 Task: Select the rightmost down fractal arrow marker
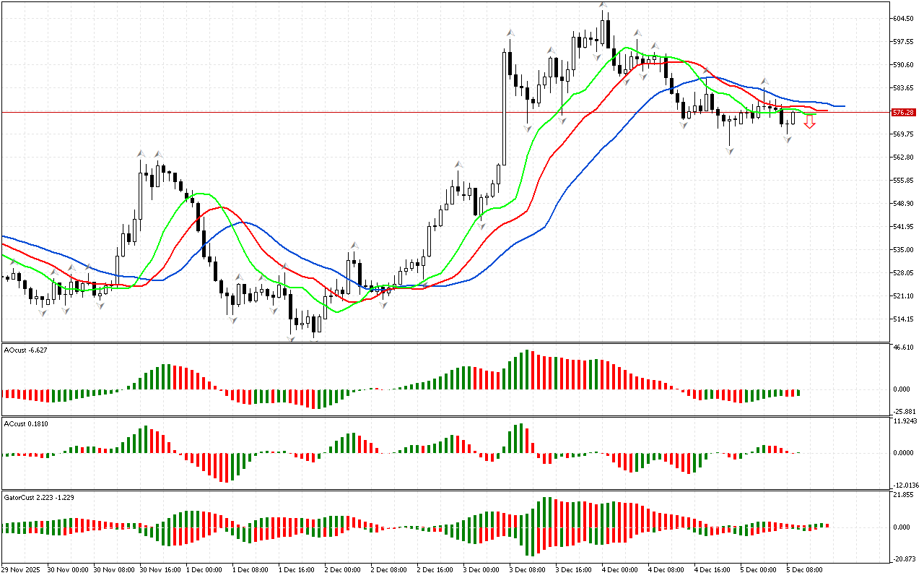pyautogui.click(x=788, y=139)
